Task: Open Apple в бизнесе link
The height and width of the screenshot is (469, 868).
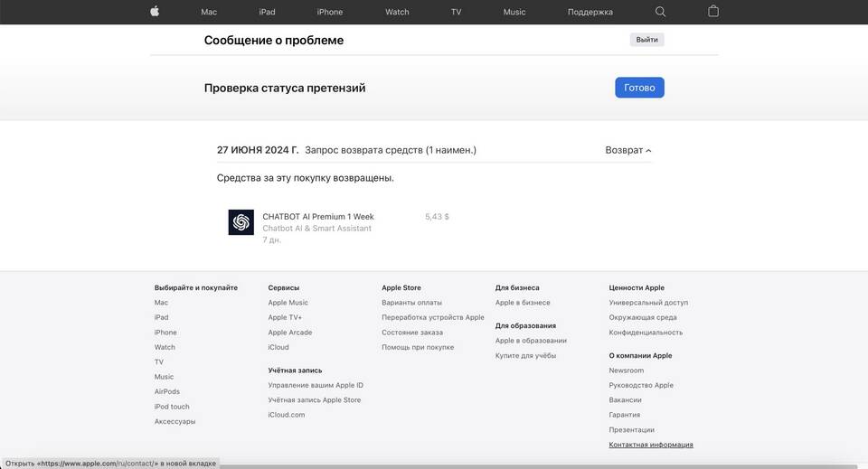Action: pos(523,303)
